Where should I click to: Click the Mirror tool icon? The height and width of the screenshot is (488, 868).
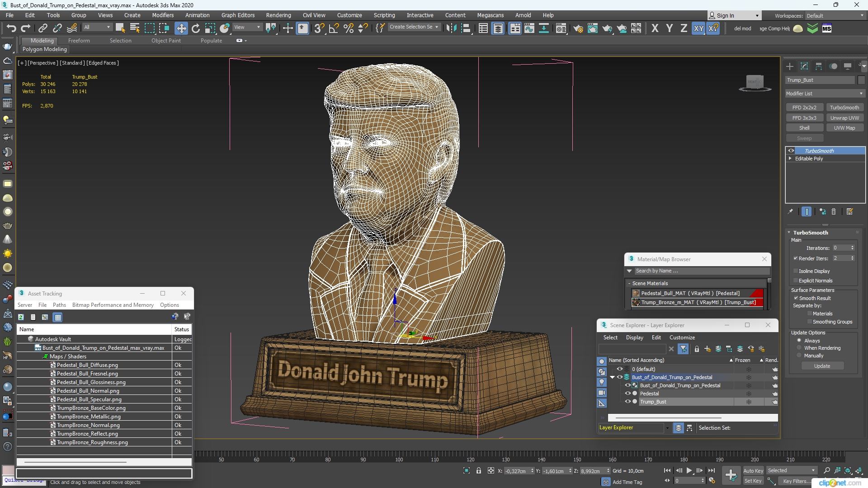[x=451, y=28]
